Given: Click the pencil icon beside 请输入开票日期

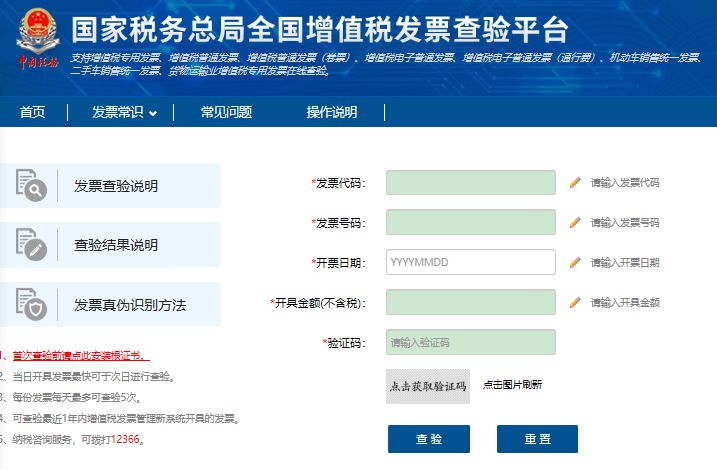Looking at the screenshot, I should [575, 262].
